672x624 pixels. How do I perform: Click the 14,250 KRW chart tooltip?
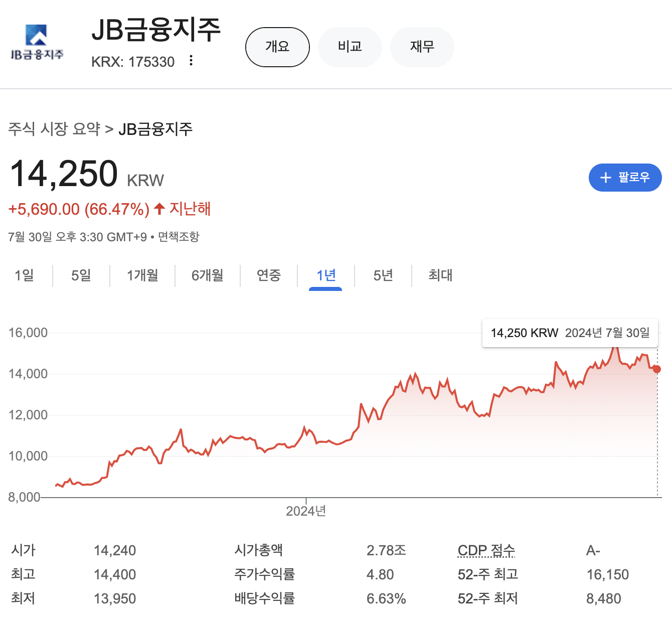tap(570, 333)
